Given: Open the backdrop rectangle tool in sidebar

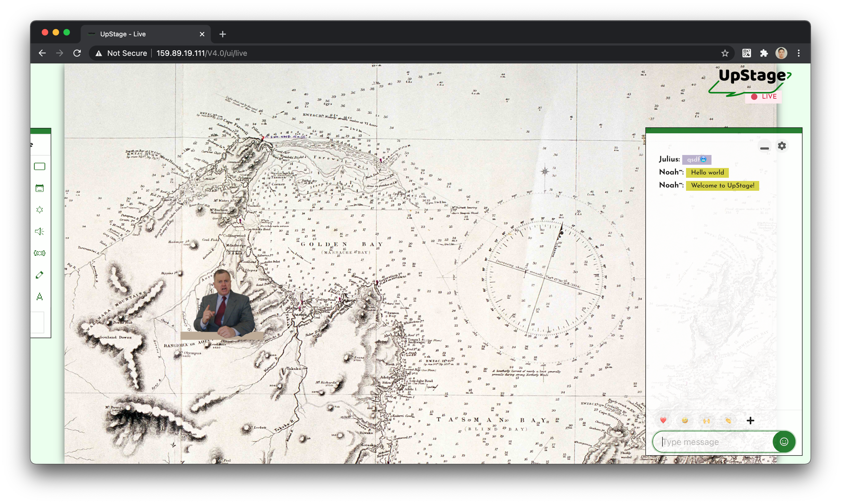Looking at the screenshot, I should click(x=39, y=166).
